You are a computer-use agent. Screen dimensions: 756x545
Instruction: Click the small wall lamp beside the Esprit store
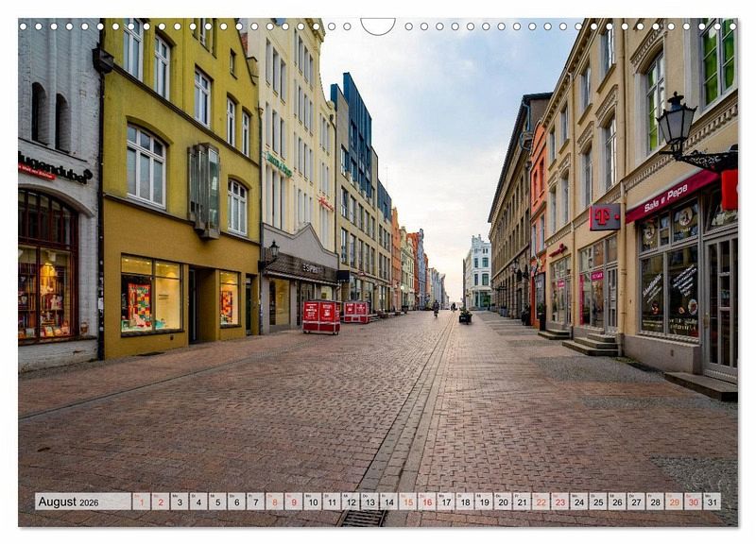tap(273, 249)
